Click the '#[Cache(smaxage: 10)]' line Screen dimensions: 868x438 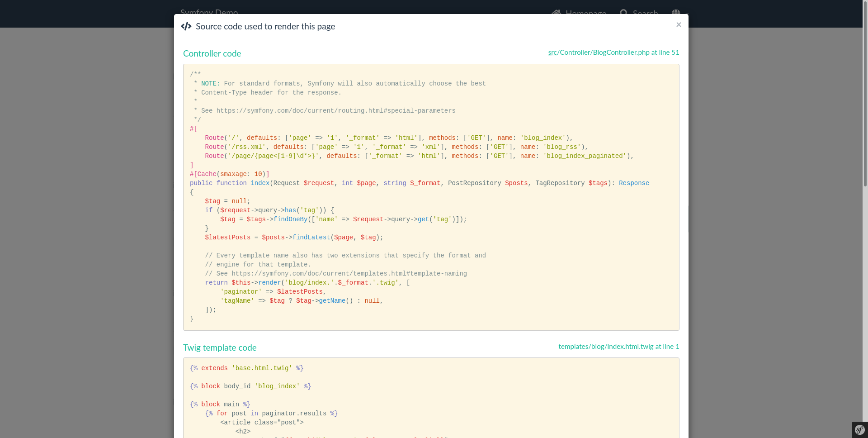tap(230, 174)
